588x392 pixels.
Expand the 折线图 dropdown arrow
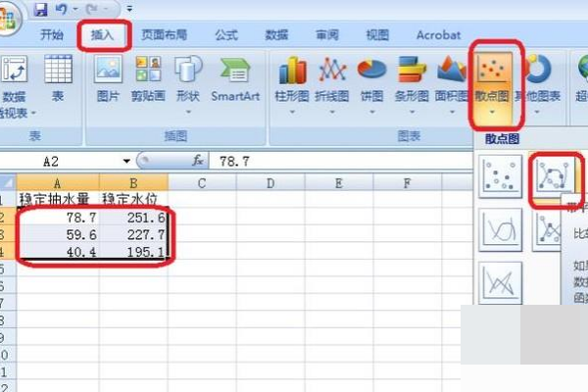pyautogui.click(x=332, y=112)
